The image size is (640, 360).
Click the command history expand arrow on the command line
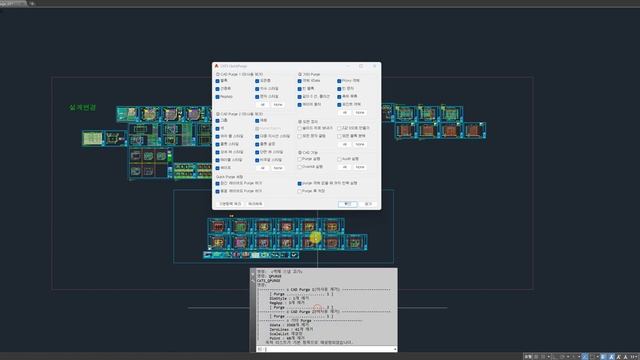pos(395,349)
